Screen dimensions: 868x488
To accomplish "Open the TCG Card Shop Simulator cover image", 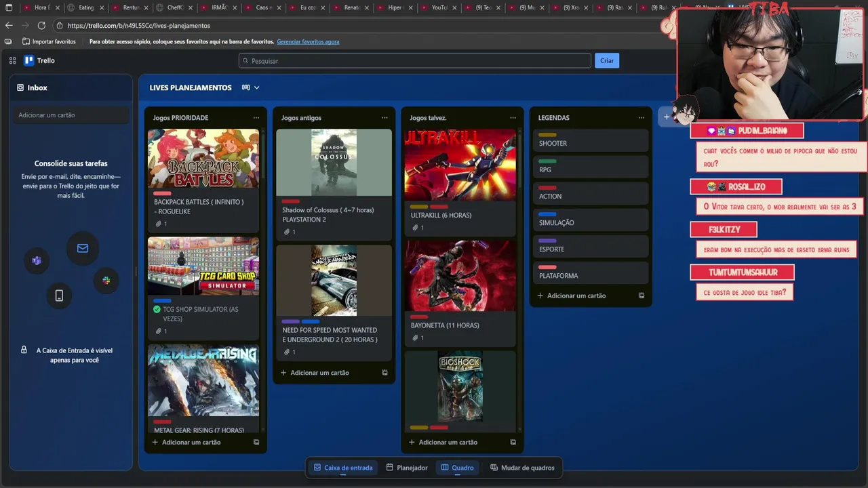I will point(203,266).
